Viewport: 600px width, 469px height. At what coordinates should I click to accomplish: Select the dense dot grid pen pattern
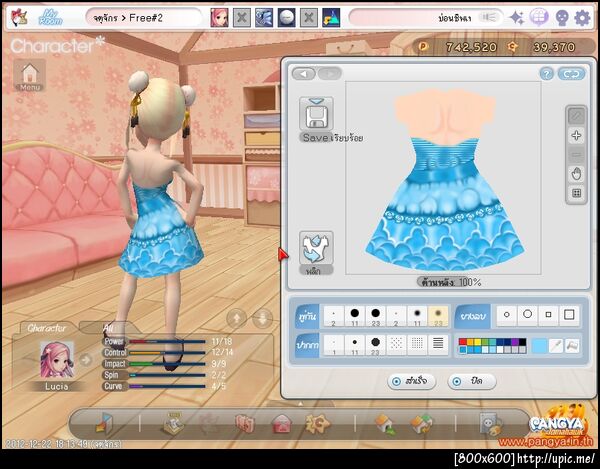(417, 345)
